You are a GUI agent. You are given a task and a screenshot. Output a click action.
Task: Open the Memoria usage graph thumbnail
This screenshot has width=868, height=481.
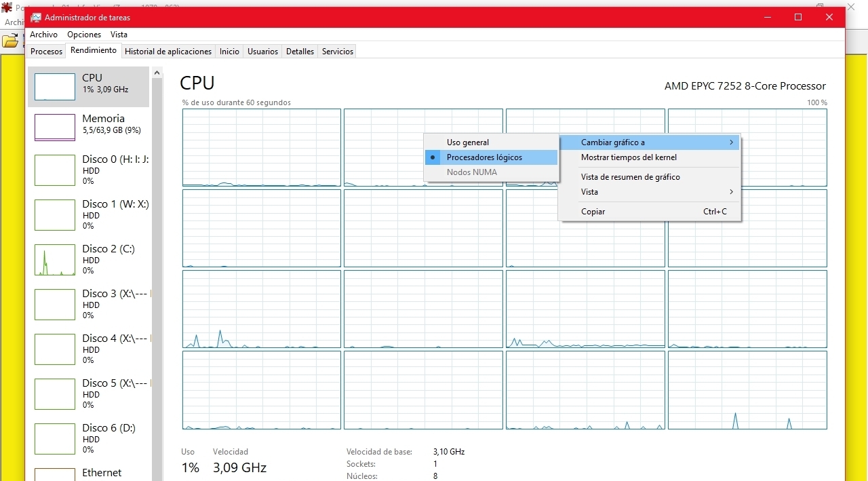coord(55,128)
